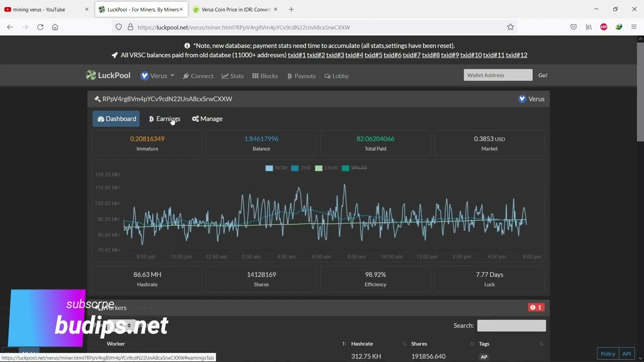
Task: Click the AP tag badge
Action: coord(484,357)
